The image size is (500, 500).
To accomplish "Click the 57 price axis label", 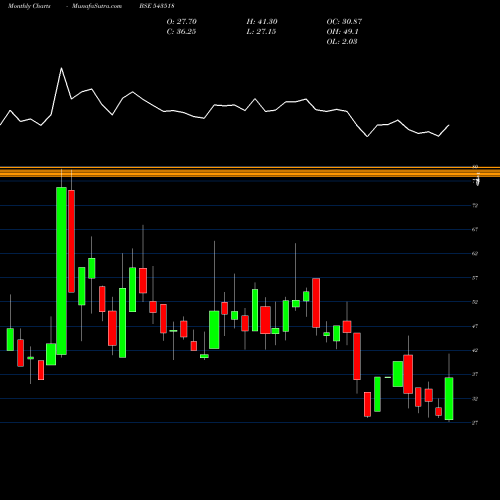I will 475,278.
